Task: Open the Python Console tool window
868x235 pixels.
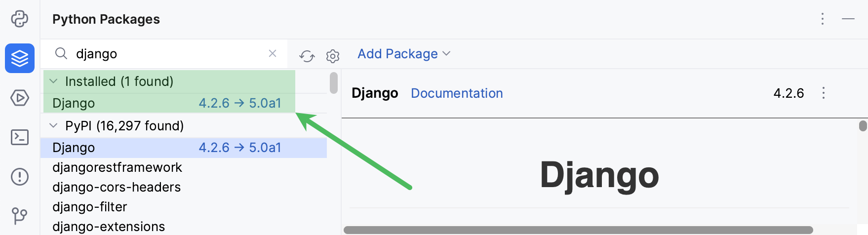Action: pyautogui.click(x=20, y=19)
